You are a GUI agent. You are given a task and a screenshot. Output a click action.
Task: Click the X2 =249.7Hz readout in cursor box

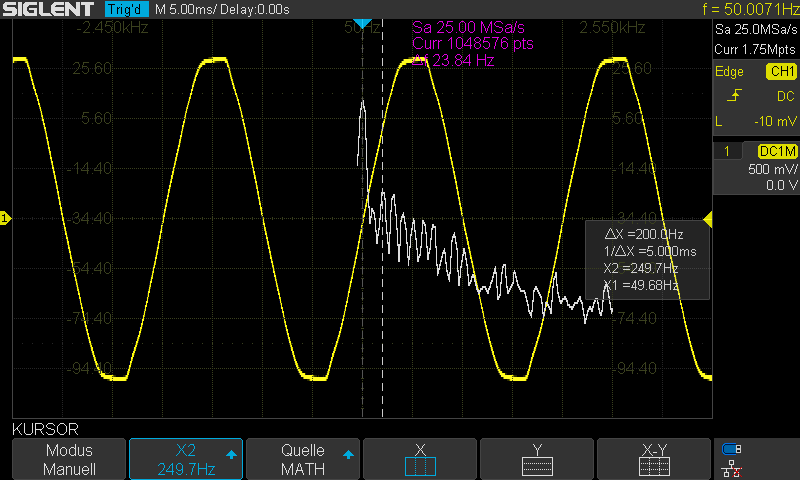click(640, 268)
